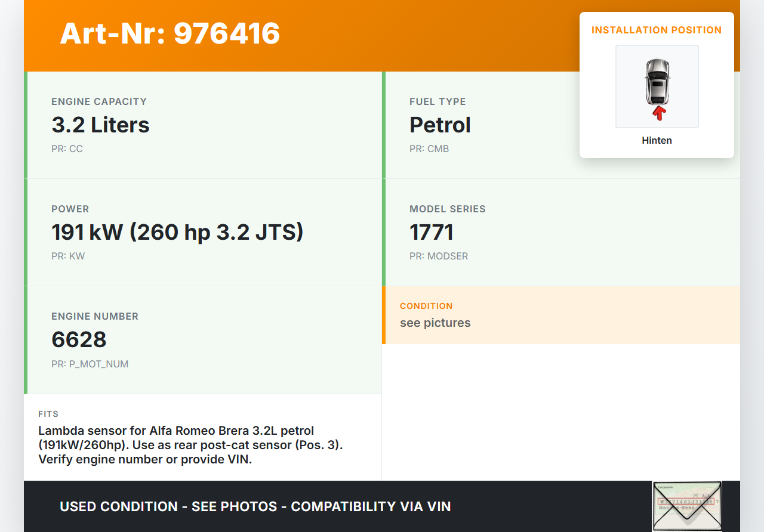Click the Installation Position title

[657, 30]
